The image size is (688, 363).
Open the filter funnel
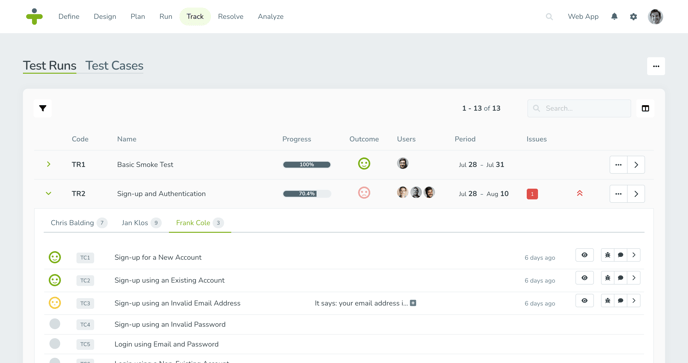43,108
